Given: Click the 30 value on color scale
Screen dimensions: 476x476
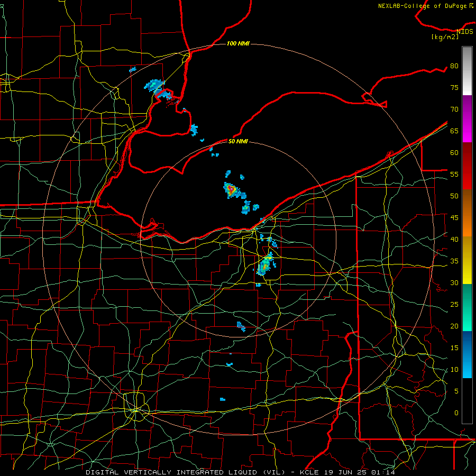Looking at the screenshot, I should pyautogui.click(x=454, y=282).
